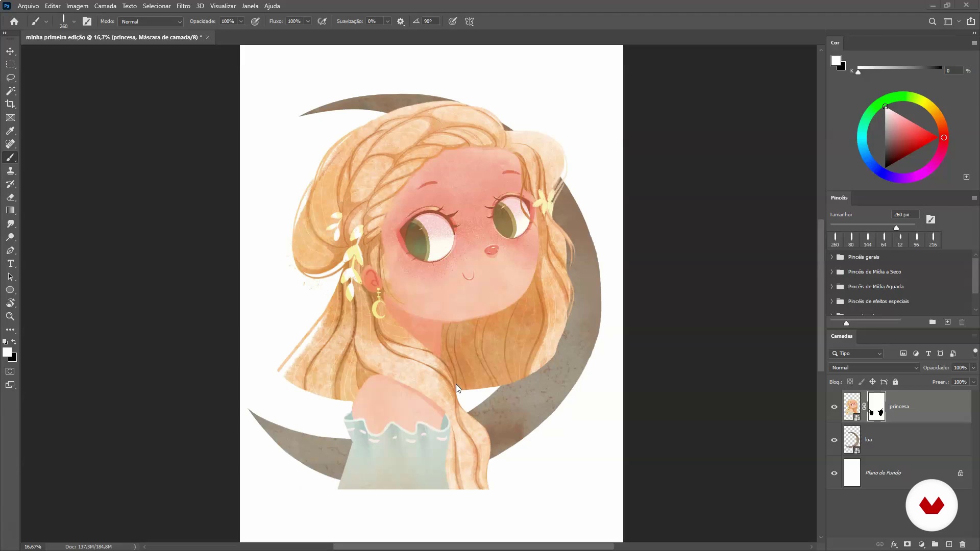Viewport: 980px width, 551px height.
Task: Select the Smudge tool
Action: [x=10, y=224]
